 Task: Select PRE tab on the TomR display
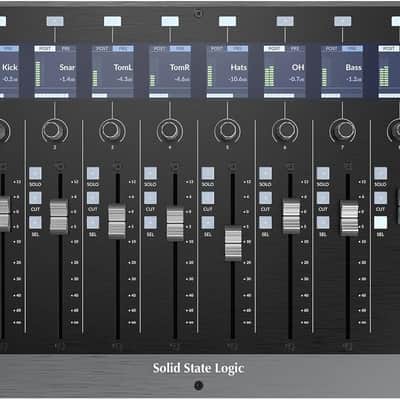click(x=180, y=49)
